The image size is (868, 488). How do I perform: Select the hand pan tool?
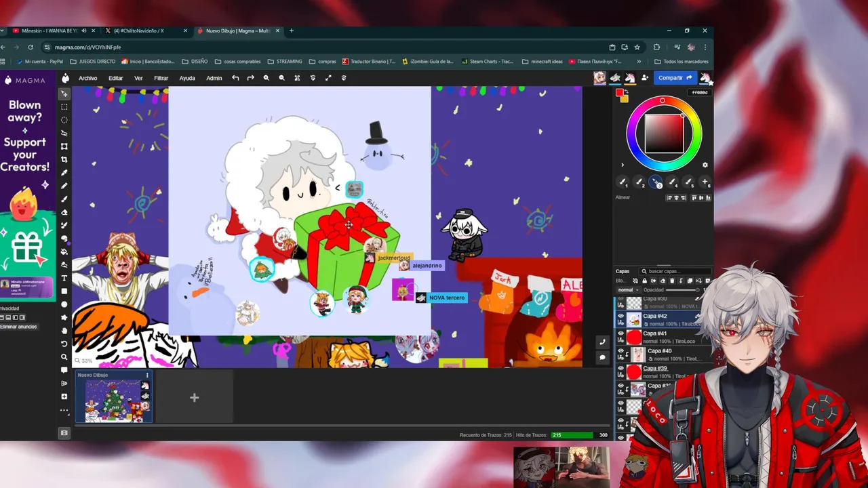64,331
